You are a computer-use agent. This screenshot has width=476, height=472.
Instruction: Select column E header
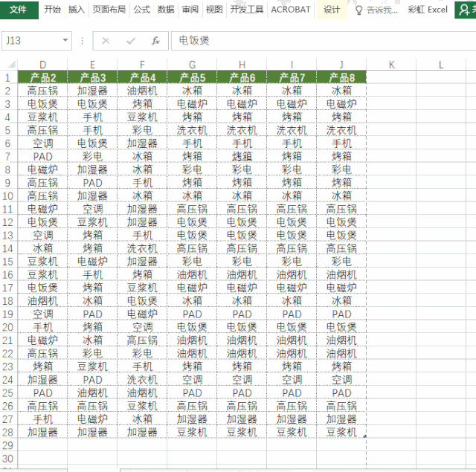click(x=92, y=65)
